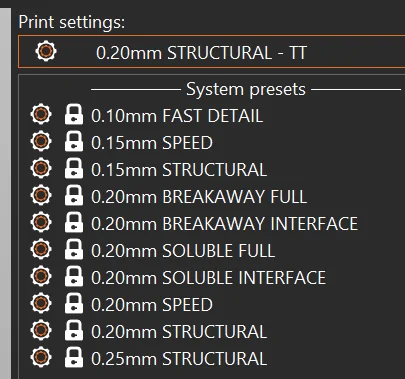The height and width of the screenshot is (379, 405).
Task: Click gear icon of 0.20mm BREAKAWAY INTERFACE
Action: click(x=41, y=222)
